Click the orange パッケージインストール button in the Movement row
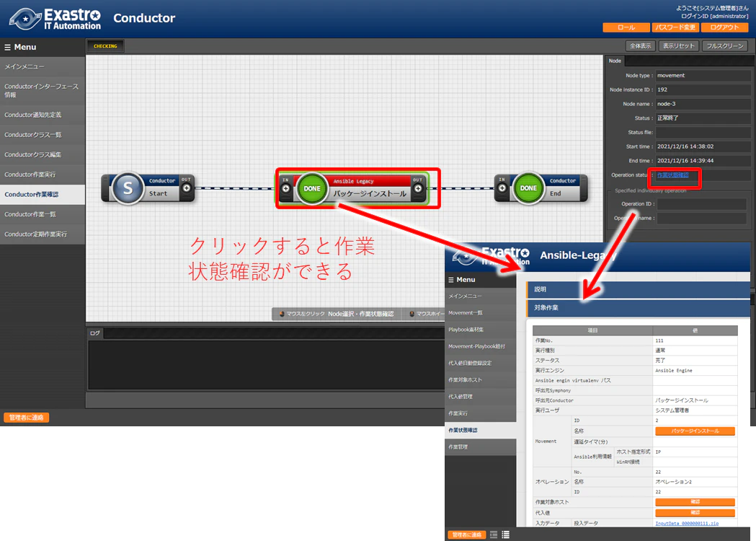Image resolution: width=756 pixels, height=541 pixels. pyautogui.click(x=695, y=431)
